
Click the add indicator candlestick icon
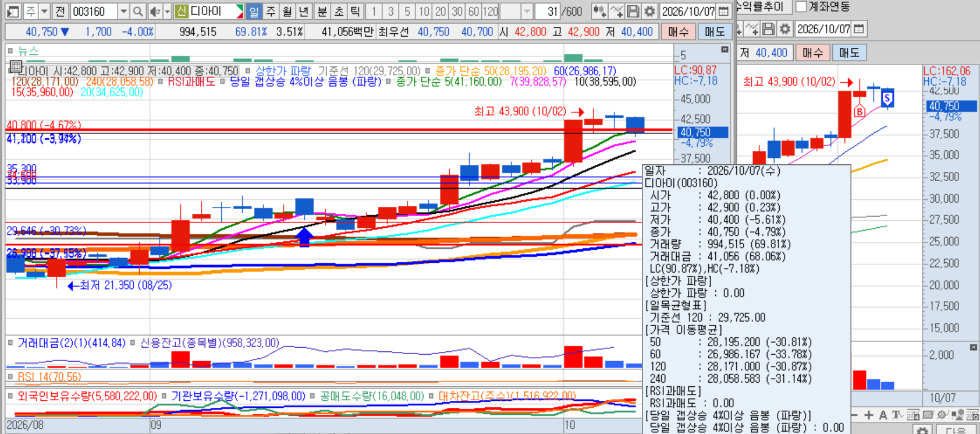(599, 11)
